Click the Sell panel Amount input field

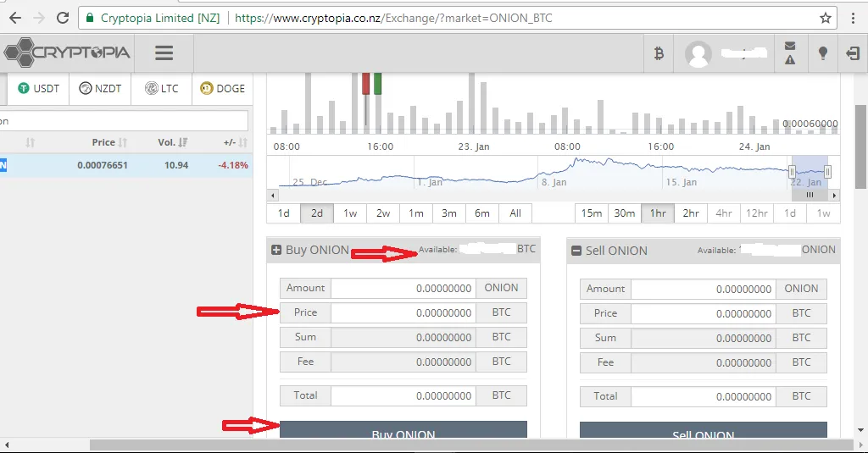(704, 289)
